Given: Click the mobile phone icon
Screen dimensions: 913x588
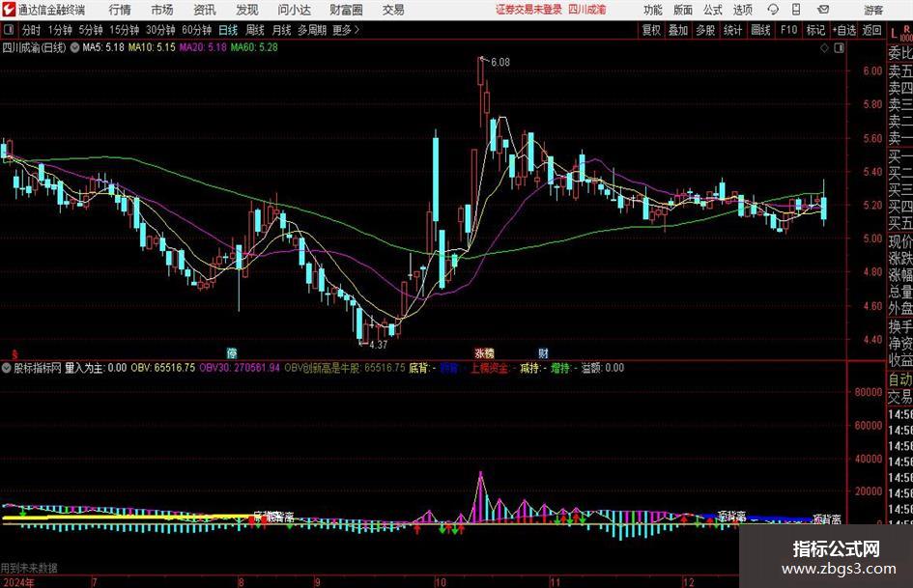Looking at the screenshot, I should click(x=796, y=10).
